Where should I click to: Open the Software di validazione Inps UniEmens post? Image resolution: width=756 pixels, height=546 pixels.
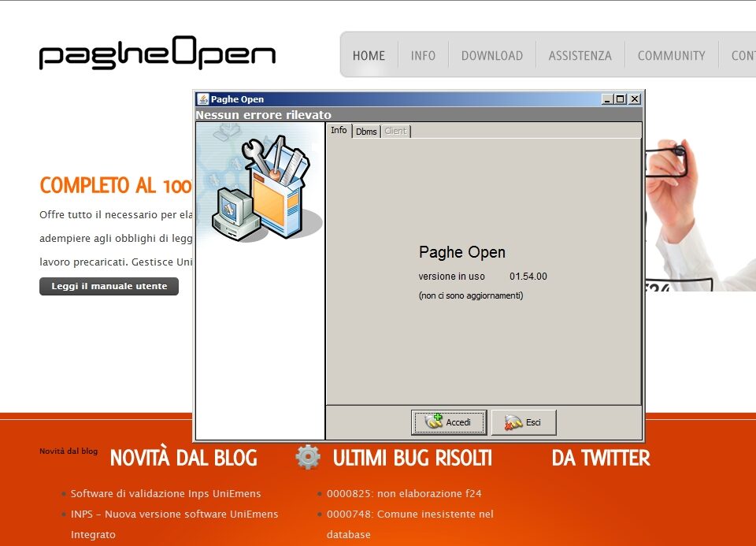tap(165, 494)
